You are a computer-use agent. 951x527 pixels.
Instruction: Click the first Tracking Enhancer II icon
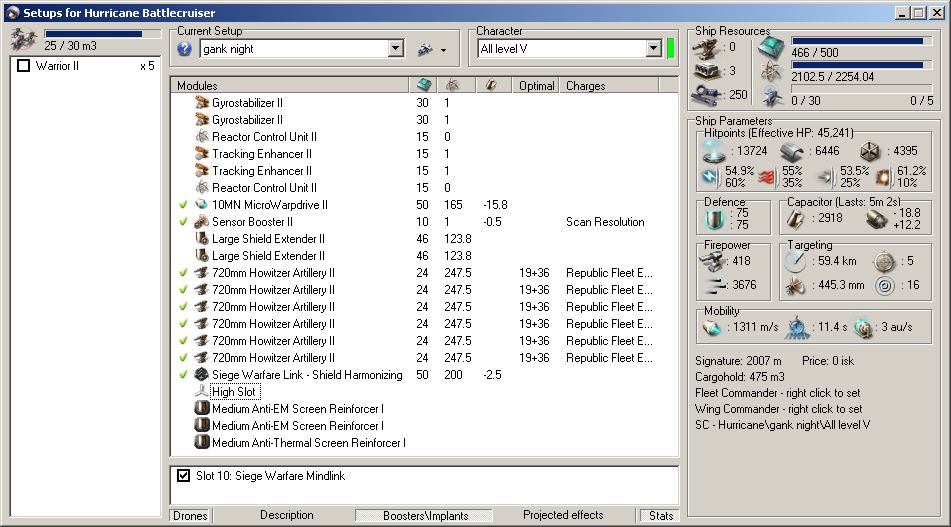[201, 153]
